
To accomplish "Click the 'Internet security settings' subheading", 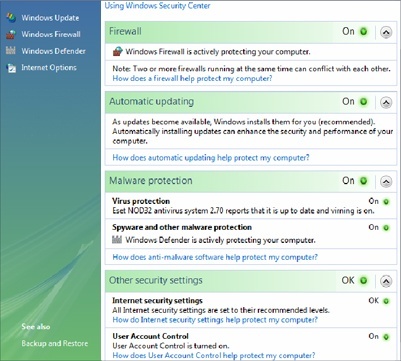I will [157, 300].
